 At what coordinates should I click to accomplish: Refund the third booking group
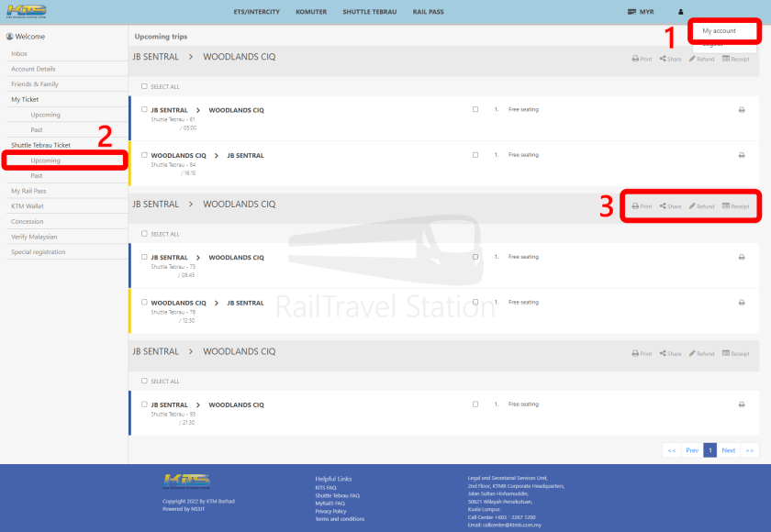[701, 354]
